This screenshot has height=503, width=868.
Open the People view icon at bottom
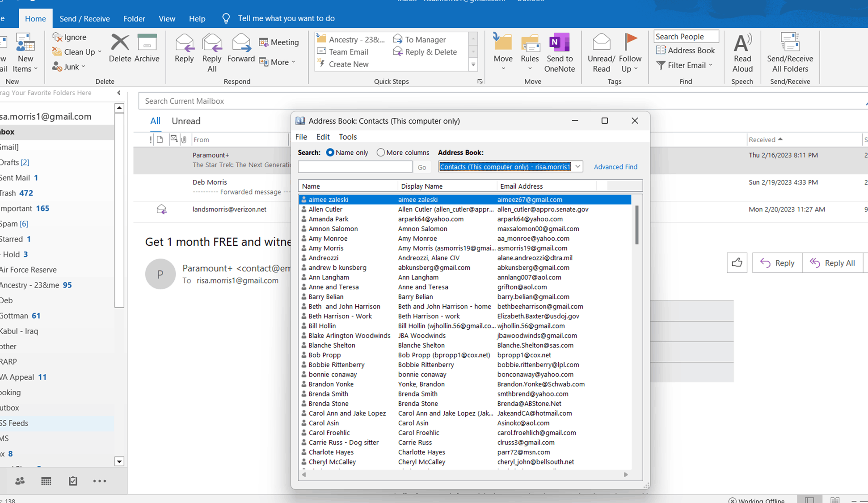(x=19, y=481)
